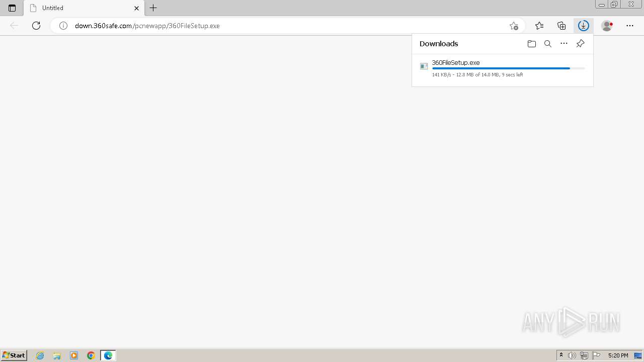644x362 pixels.
Task: View site information icon in address bar
Action: coord(63,26)
